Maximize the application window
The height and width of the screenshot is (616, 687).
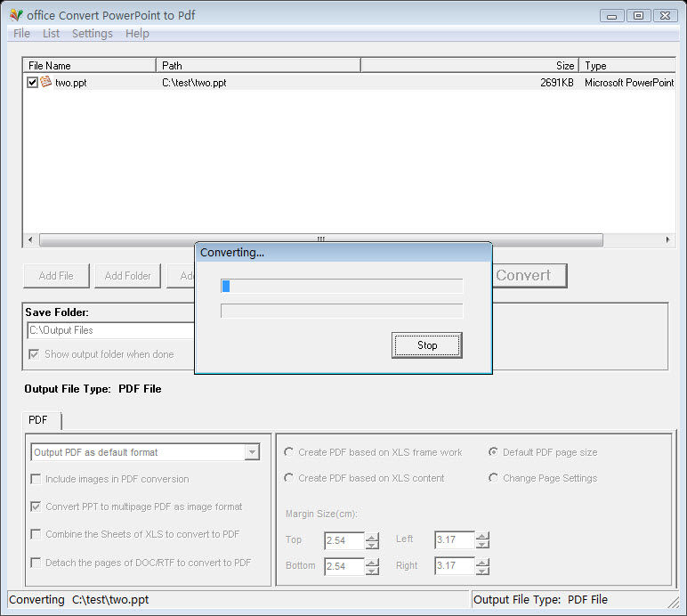coord(638,16)
